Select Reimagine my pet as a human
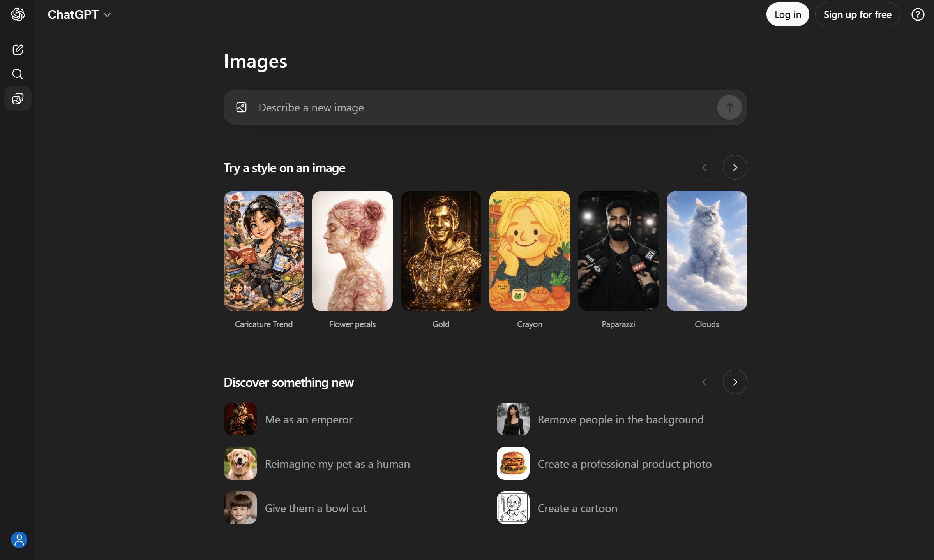934x560 pixels. pyautogui.click(x=337, y=464)
